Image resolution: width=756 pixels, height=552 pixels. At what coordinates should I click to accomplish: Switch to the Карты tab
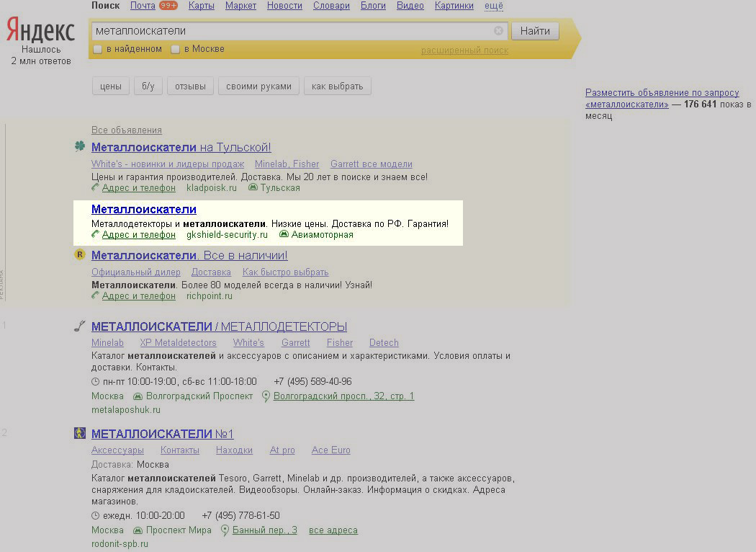(202, 6)
